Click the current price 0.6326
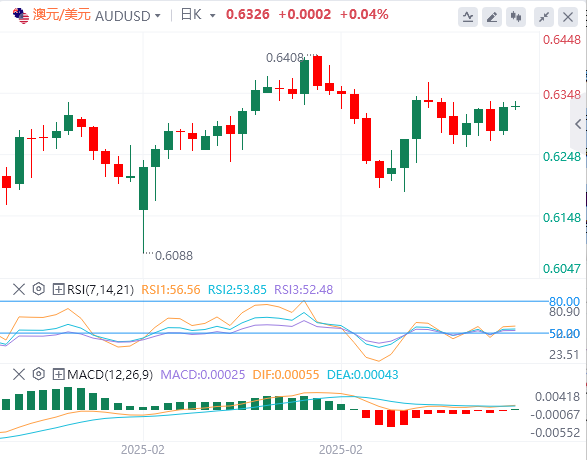The height and width of the screenshot is (460, 587). point(247,15)
